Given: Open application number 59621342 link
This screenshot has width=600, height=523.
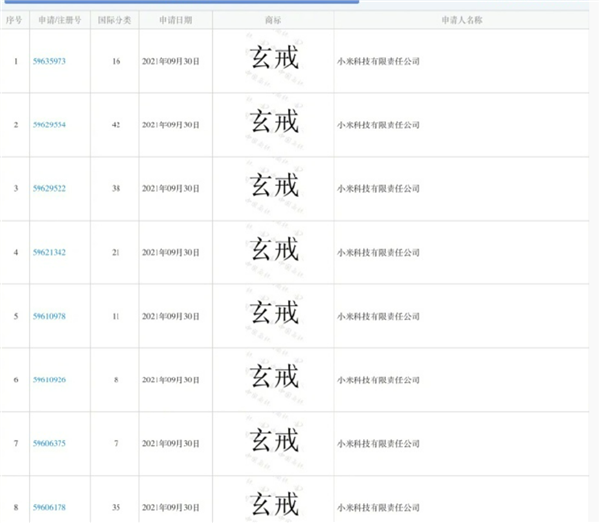Looking at the screenshot, I should coord(49,252).
